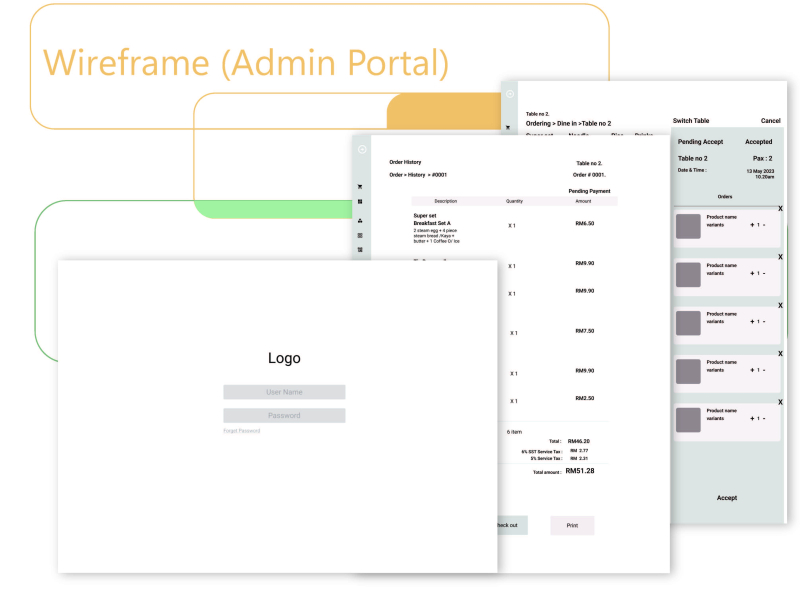Viewport: 800px width, 600px height.
Task: Click the User Name input field
Action: tap(284, 392)
